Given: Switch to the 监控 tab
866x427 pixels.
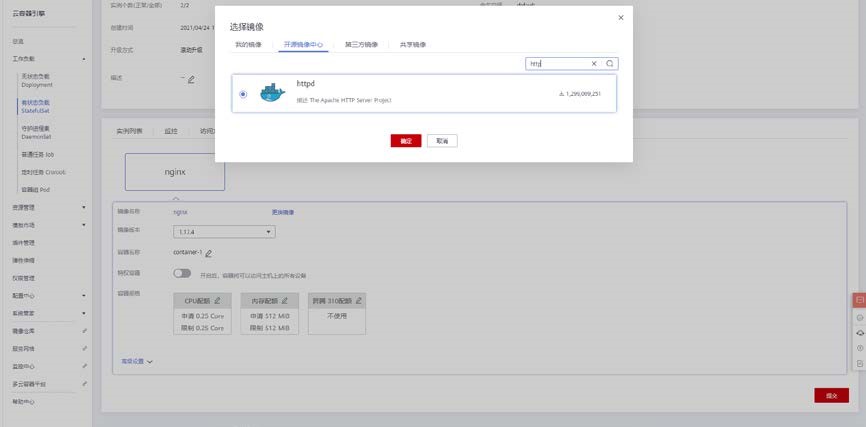Looking at the screenshot, I should pos(171,131).
